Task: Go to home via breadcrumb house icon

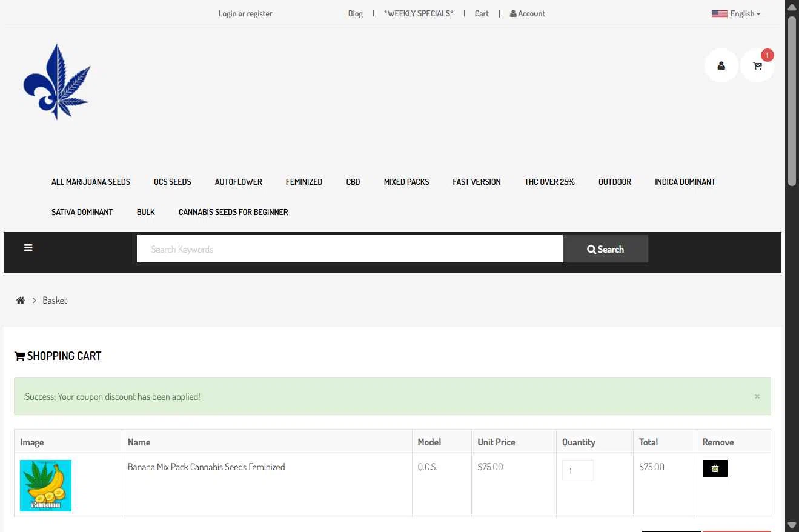Action: 21,301
